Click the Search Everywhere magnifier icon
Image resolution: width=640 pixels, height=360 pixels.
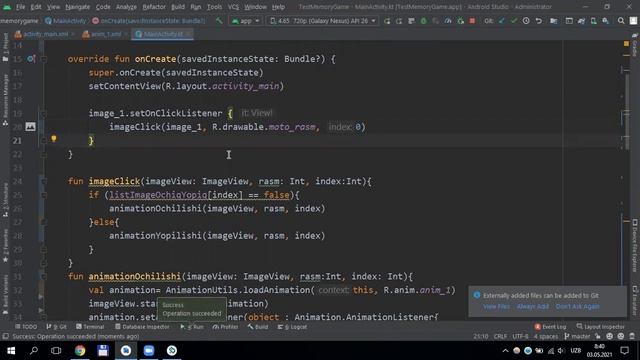621,21
